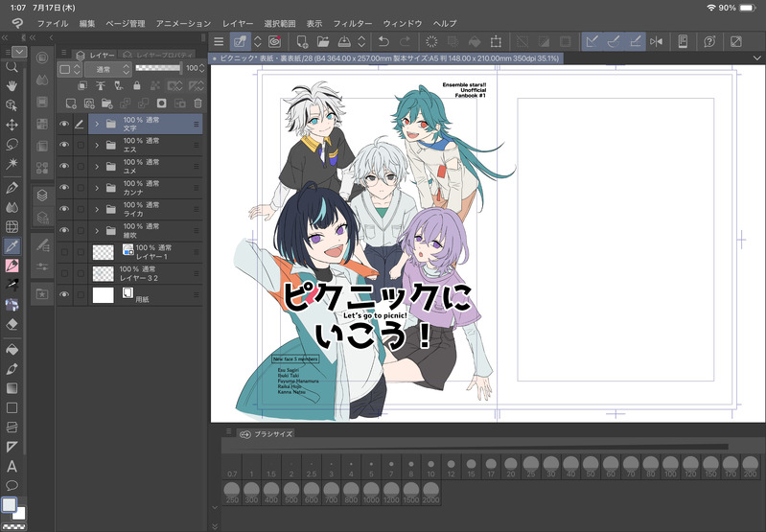Select brush size 100
This screenshot has width=766, height=532.
[670, 468]
